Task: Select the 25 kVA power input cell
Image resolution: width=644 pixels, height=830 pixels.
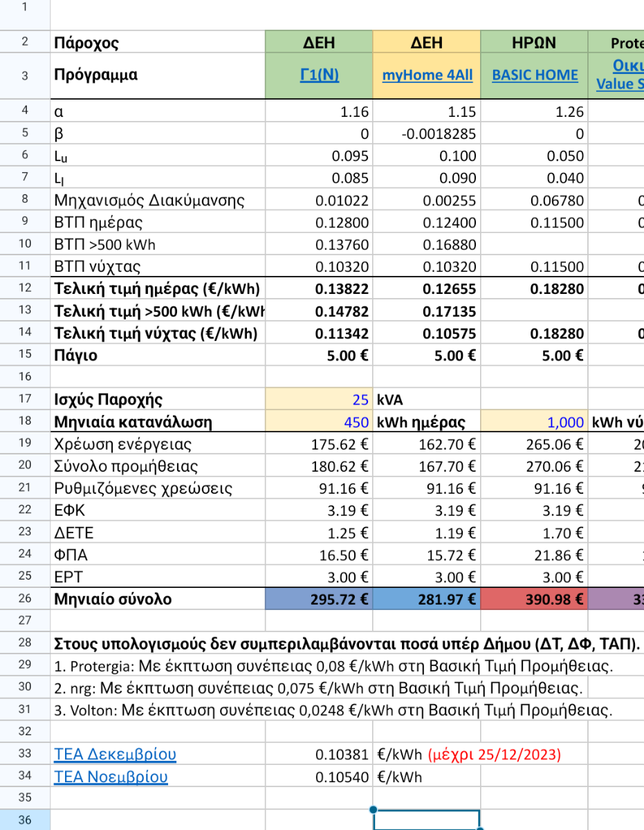Action: point(319,399)
